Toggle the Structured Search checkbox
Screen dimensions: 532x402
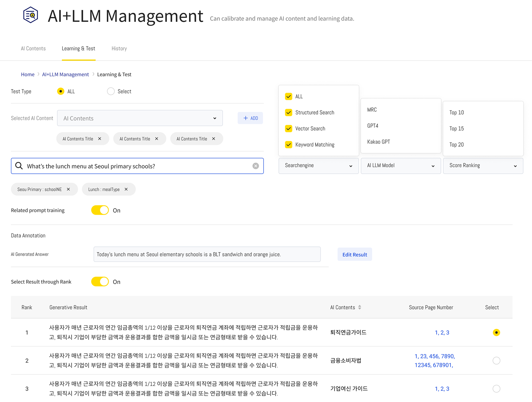[x=289, y=112]
